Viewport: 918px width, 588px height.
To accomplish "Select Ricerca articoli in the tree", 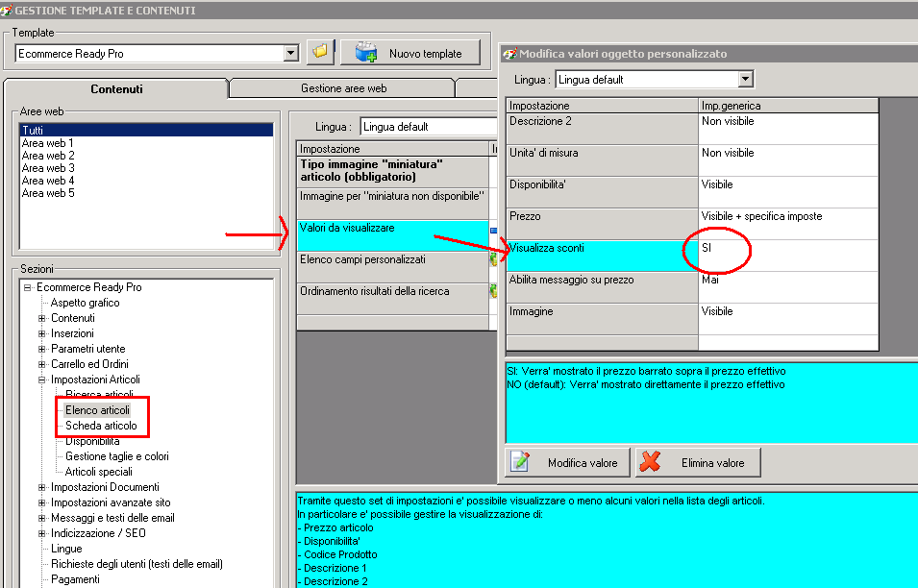I will [x=99, y=394].
